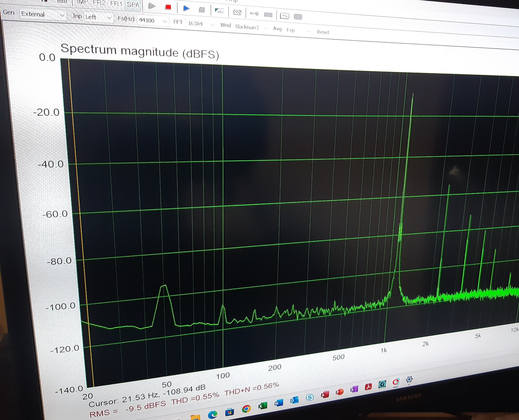The width and height of the screenshot is (519, 420).
Task: Open the Help menu
Action: coord(232,1)
